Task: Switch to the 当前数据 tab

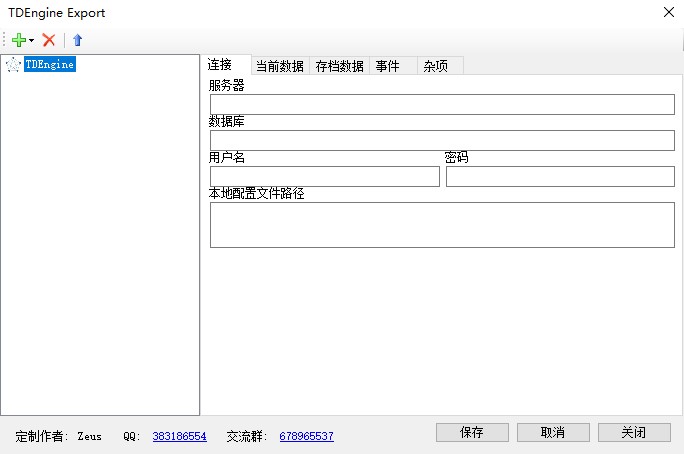Action: (280, 66)
